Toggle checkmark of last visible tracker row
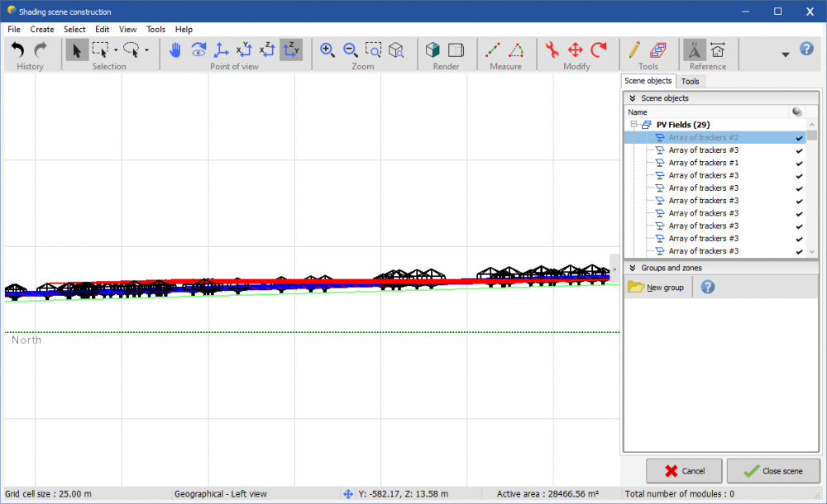The image size is (827, 504). (x=799, y=251)
